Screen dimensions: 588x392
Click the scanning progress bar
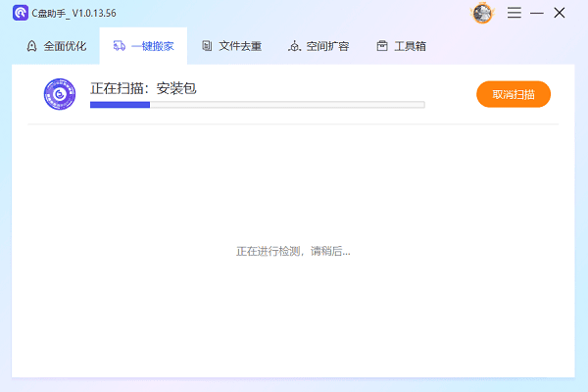(257, 105)
